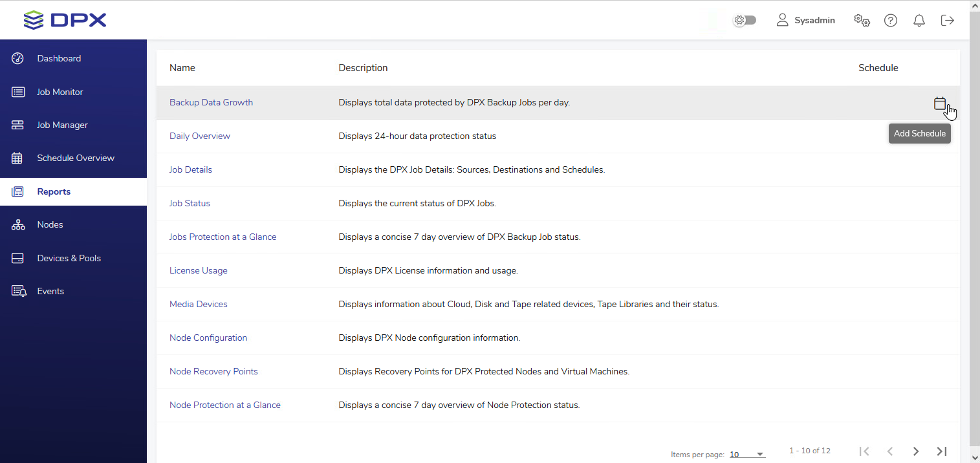Open Job Monitor in the sidebar
This screenshot has width=980, height=463.
click(60, 92)
